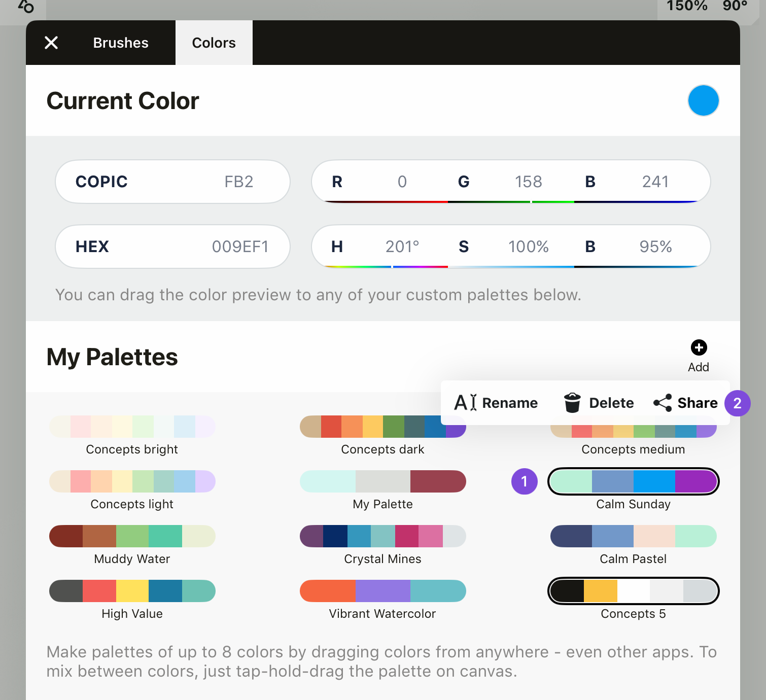The image size is (766, 700).
Task: Click the COPIC value field FB2
Action: (x=172, y=182)
